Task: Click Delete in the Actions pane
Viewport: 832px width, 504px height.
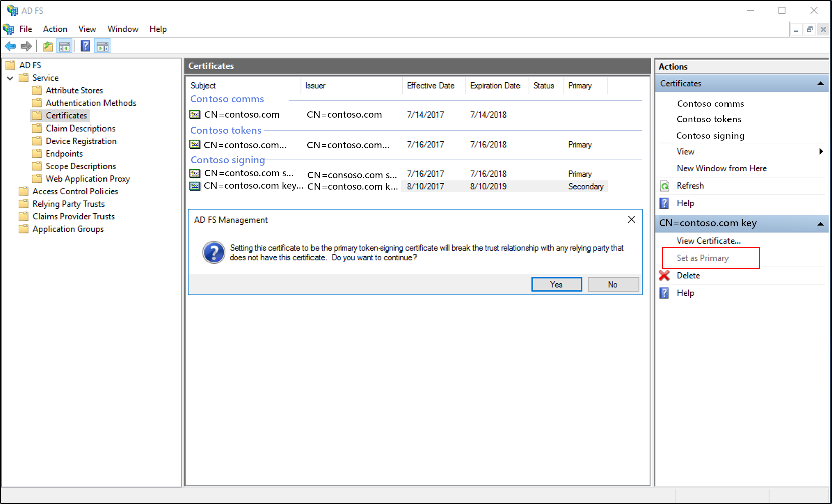Action: pyautogui.click(x=688, y=275)
